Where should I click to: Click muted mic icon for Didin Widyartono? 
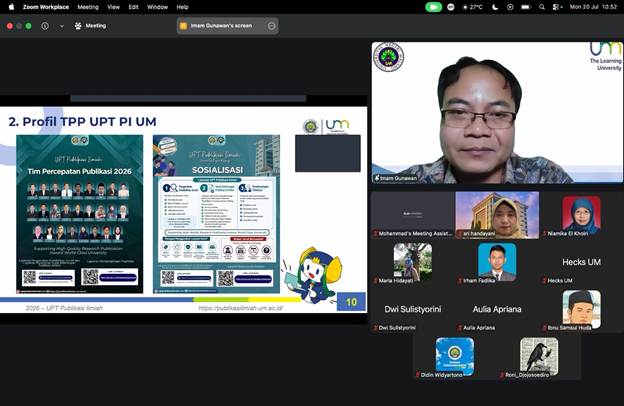417,375
